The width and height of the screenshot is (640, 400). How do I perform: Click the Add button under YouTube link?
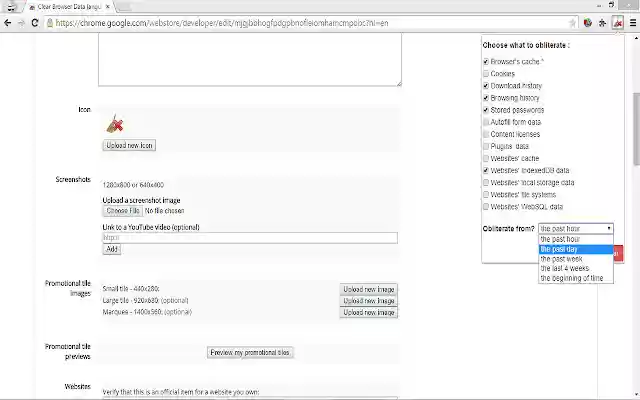point(111,249)
